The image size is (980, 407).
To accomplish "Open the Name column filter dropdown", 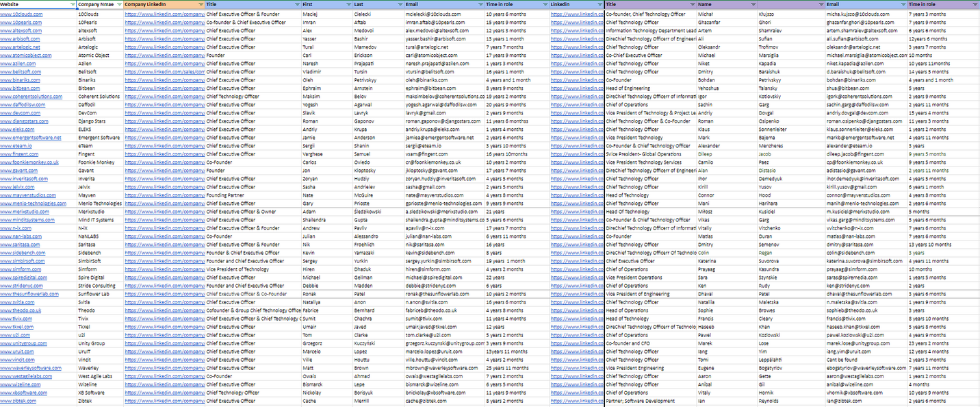I will click(x=752, y=4).
